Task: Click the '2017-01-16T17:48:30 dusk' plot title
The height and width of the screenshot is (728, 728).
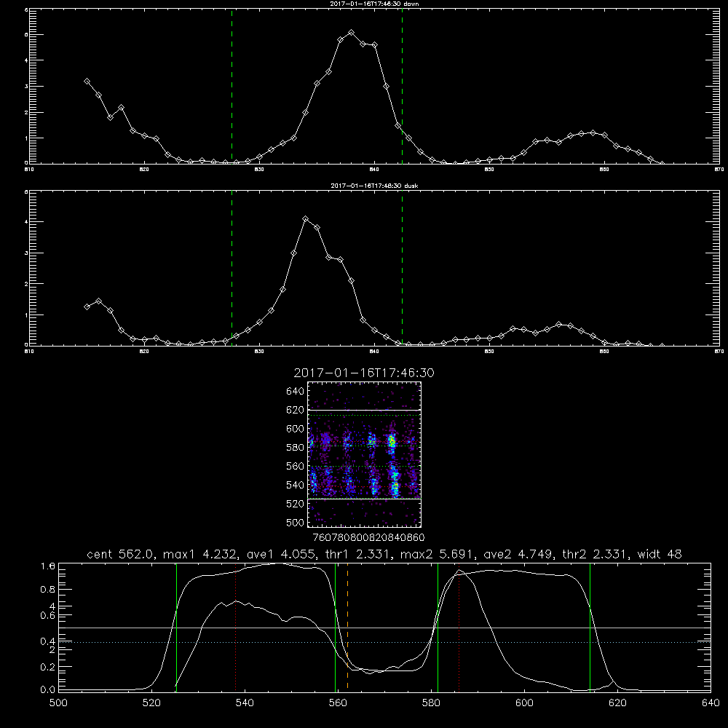Action: (x=374, y=186)
